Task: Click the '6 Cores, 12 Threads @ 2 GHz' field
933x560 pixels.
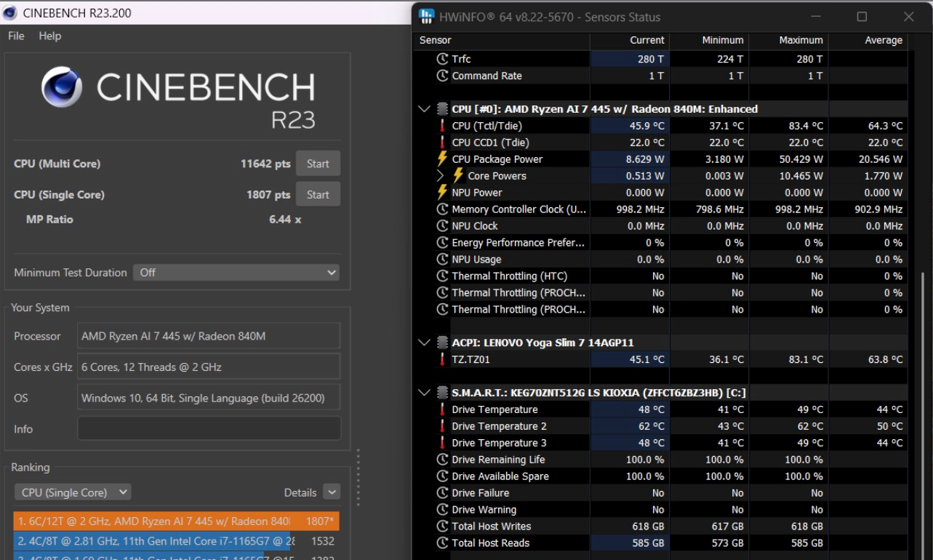Action: [209, 367]
